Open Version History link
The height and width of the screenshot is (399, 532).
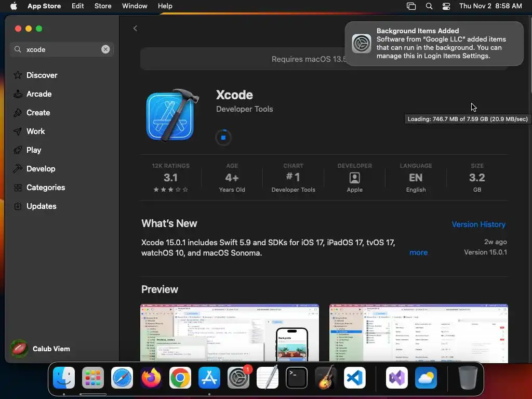pyautogui.click(x=478, y=224)
